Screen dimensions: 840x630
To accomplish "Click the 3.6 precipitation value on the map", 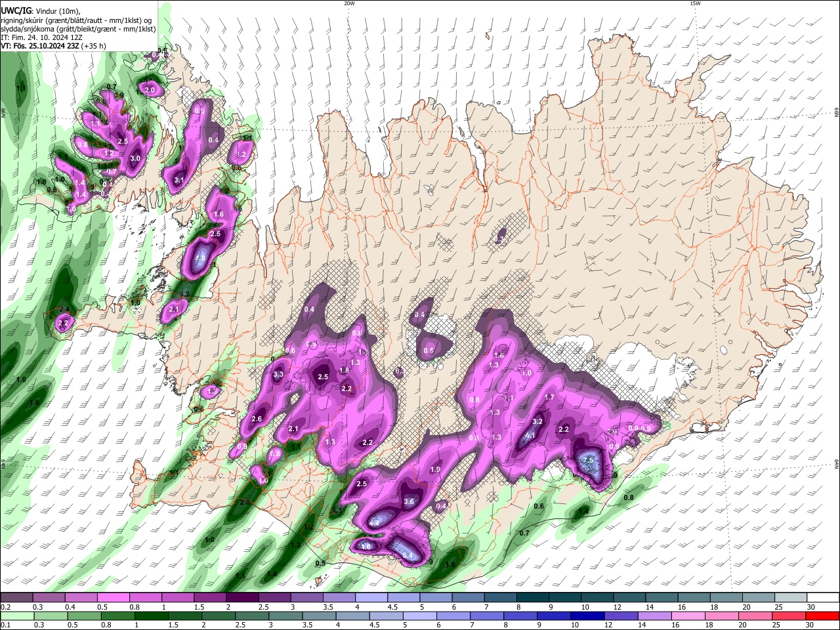I will coord(409,501).
